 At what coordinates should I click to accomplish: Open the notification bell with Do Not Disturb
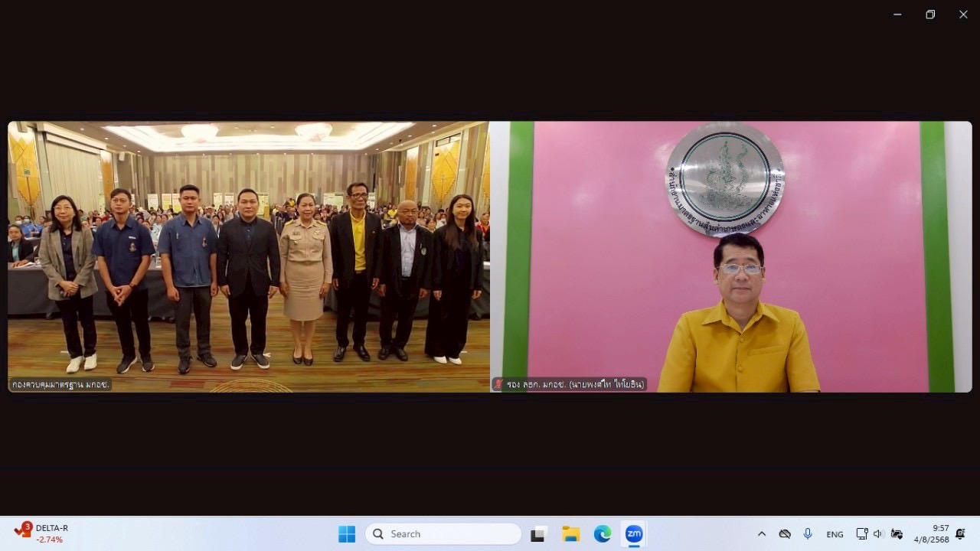click(960, 534)
